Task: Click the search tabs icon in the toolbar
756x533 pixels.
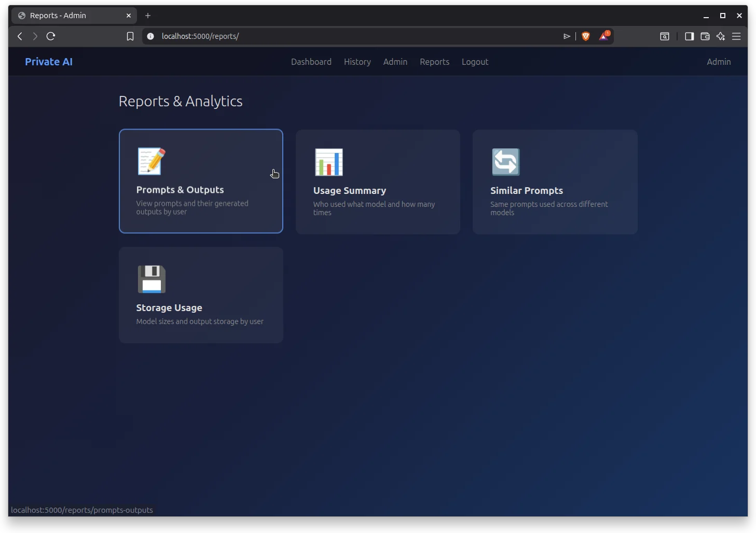Action: click(x=665, y=36)
